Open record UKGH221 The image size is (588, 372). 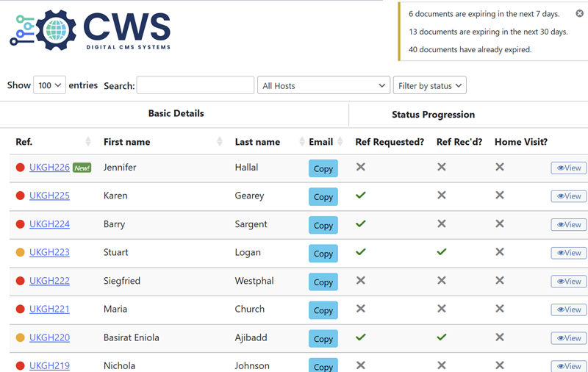point(49,309)
